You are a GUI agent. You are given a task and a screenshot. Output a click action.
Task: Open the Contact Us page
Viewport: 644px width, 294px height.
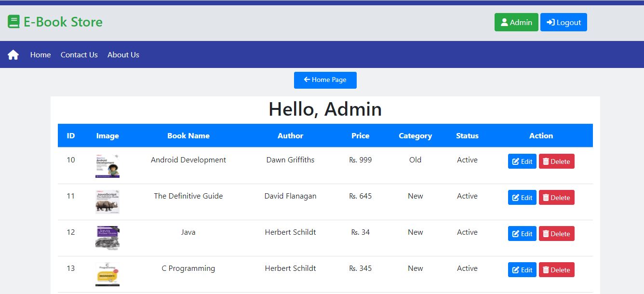(x=79, y=54)
